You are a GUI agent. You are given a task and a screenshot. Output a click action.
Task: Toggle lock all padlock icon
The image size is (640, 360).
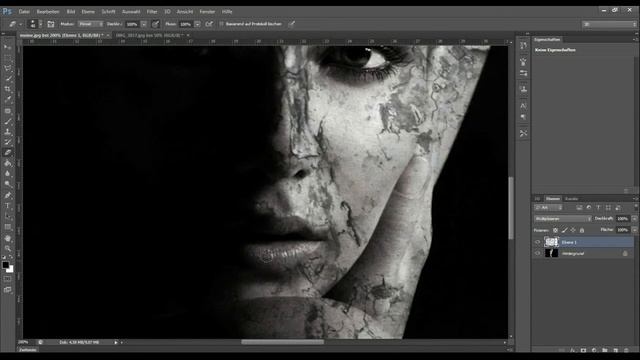pos(582,230)
